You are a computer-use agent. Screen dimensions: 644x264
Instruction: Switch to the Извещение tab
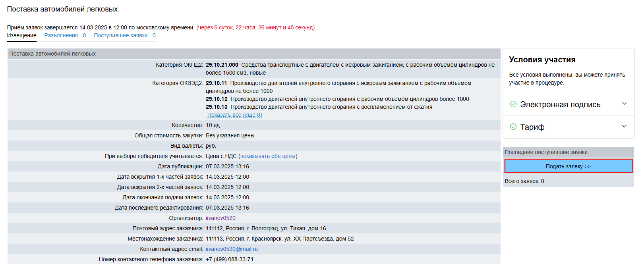coord(21,36)
